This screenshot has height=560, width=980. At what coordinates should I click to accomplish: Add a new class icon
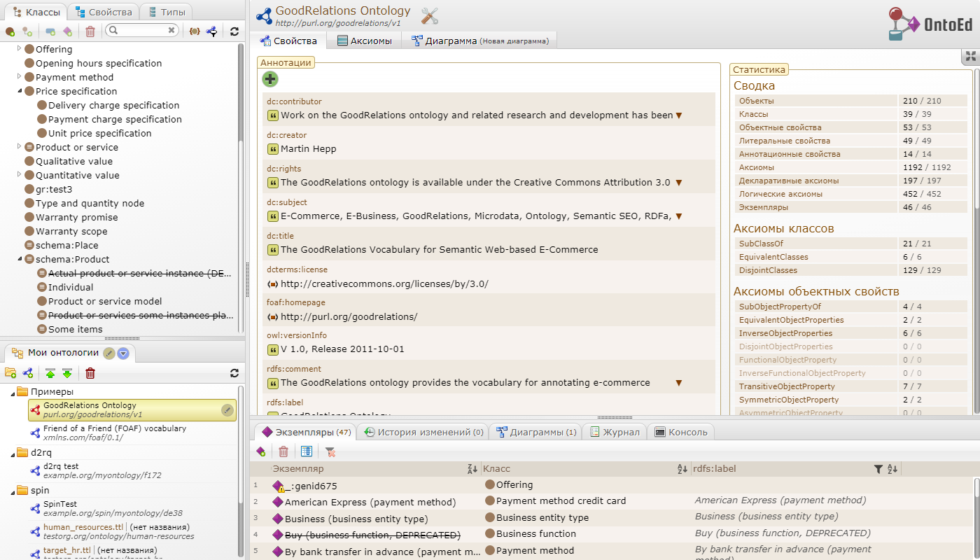pyautogui.click(x=10, y=31)
